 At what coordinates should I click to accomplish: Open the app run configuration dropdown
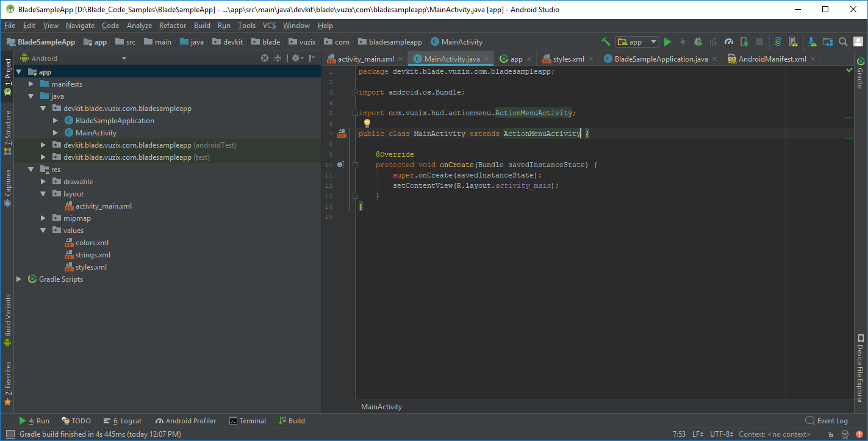[637, 42]
